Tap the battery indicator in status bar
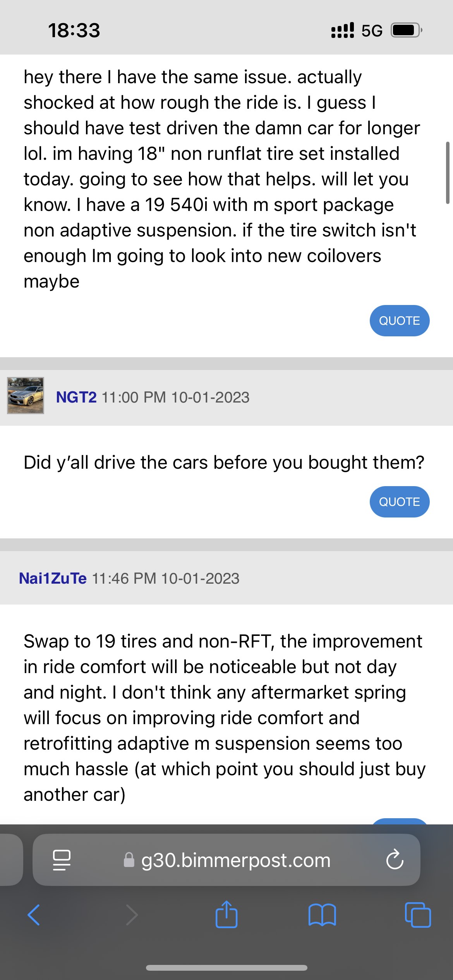The height and width of the screenshot is (980, 453). click(x=406, y=30)
